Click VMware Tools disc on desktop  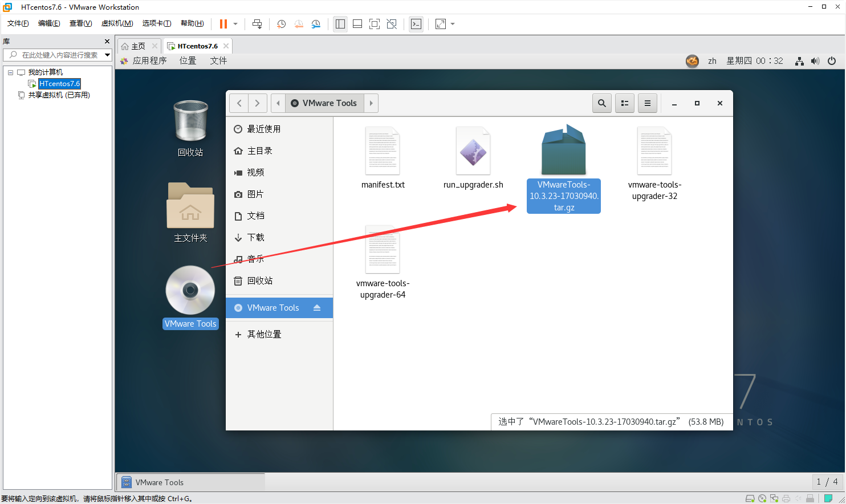pyautogui.click(x=190, y=298)
